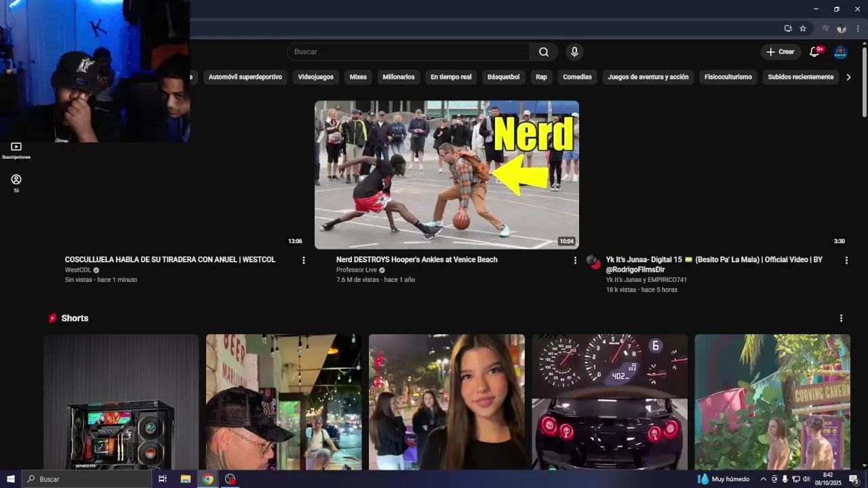
Task: Click the page vertical scrollbar
Action: point(864,81)
